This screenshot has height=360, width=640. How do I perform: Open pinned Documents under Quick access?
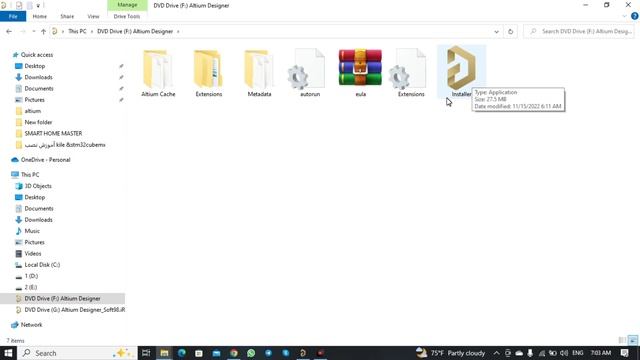coord(39,88)
